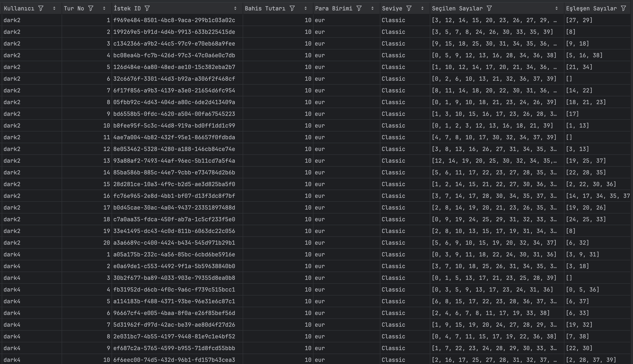Viewport: 633px width, 364px height.
Task: Toggle sort arrows on Kullanıcı column
Action: pyautogui.click(x=54, y=8)
